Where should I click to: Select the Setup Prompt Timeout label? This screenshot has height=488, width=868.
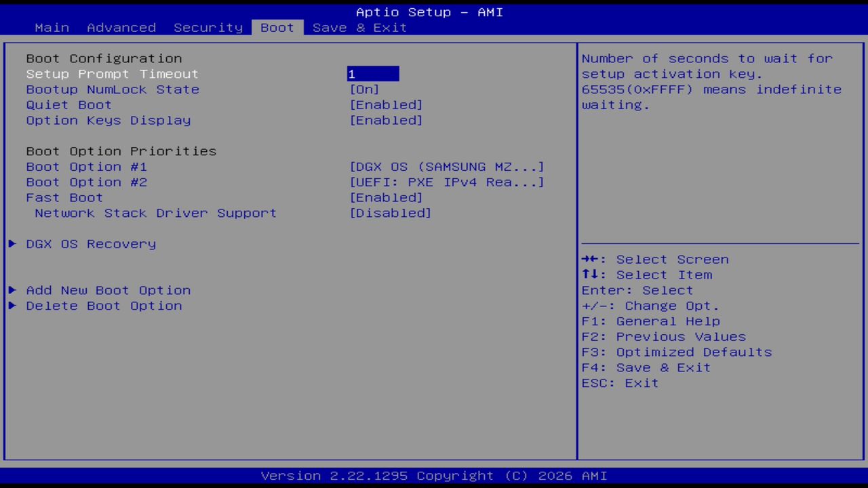113,74
